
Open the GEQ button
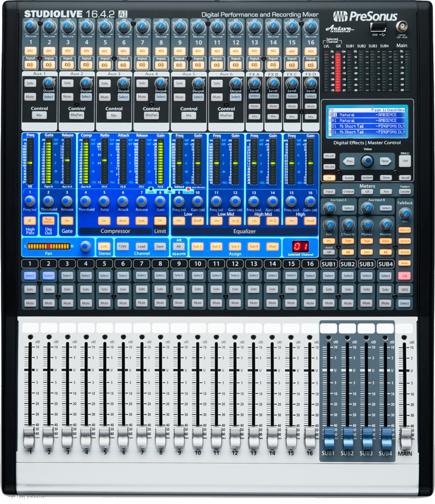405,289
